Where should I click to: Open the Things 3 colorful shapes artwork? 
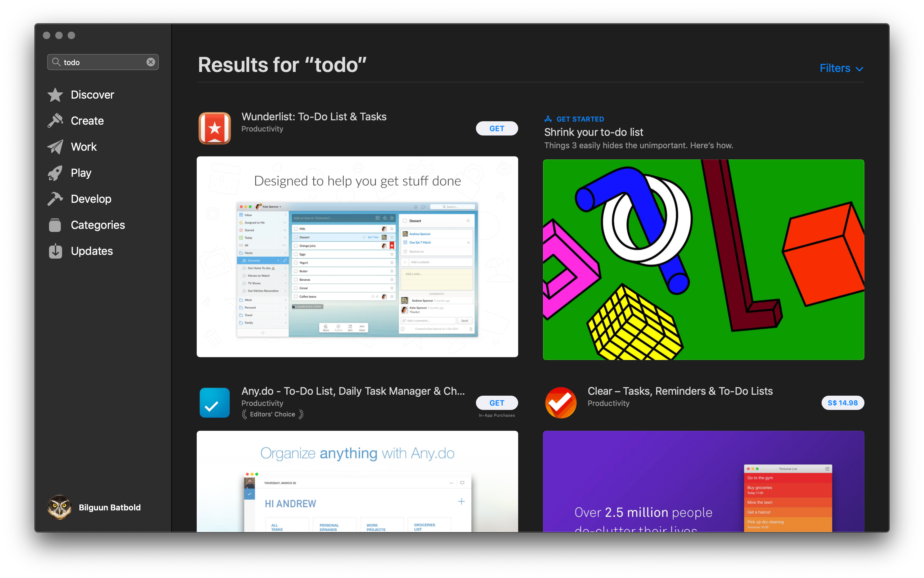(703, 260)
